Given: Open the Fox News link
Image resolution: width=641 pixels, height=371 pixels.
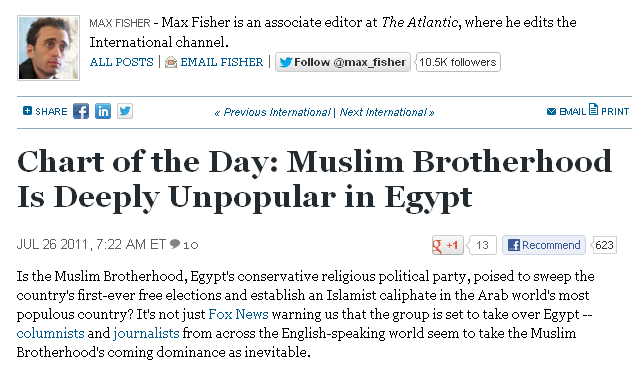Looking at the screenshot, I should pyautogui.click(x=238, y=314).
